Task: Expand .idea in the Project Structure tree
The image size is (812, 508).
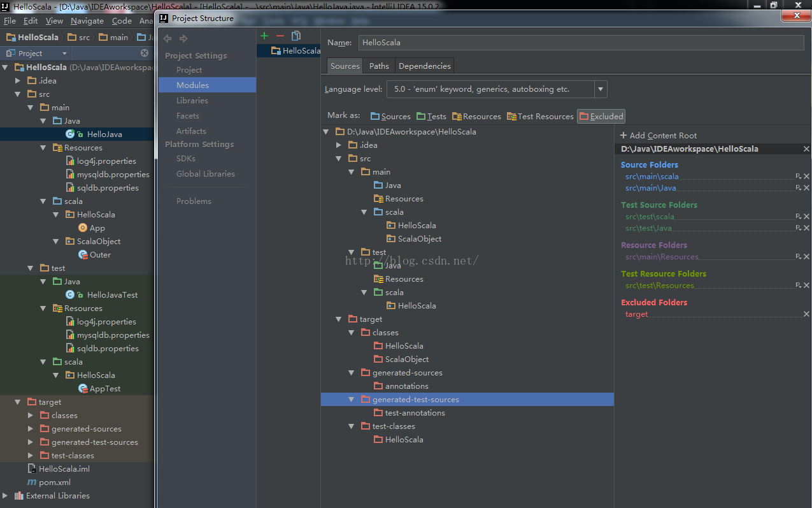Action: 339,145
